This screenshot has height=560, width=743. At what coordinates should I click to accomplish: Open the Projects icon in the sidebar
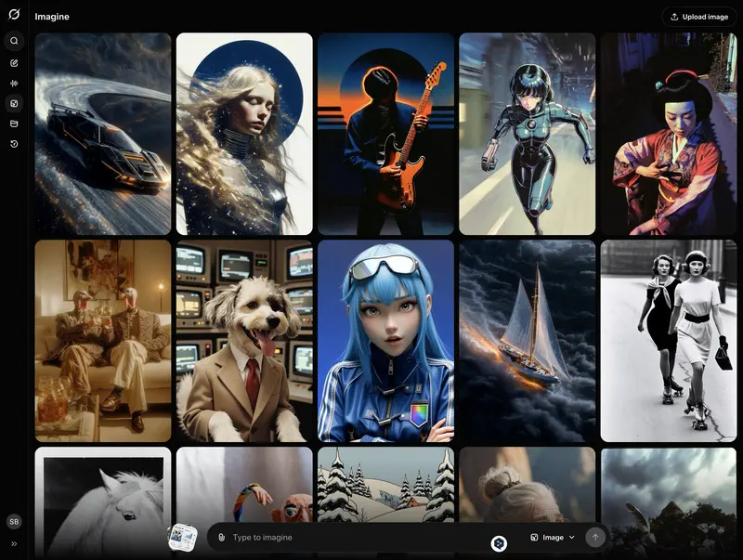click(14, 124)
